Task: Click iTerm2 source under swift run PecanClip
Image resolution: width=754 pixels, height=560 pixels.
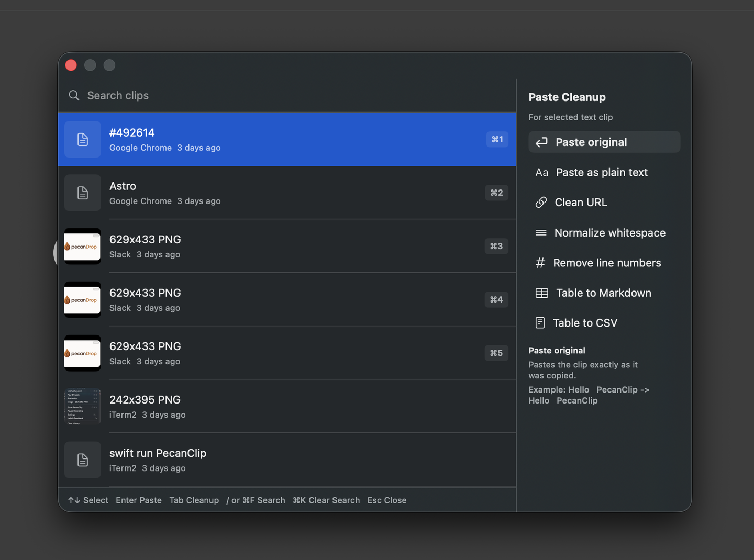Action: (x=123, y=468)
